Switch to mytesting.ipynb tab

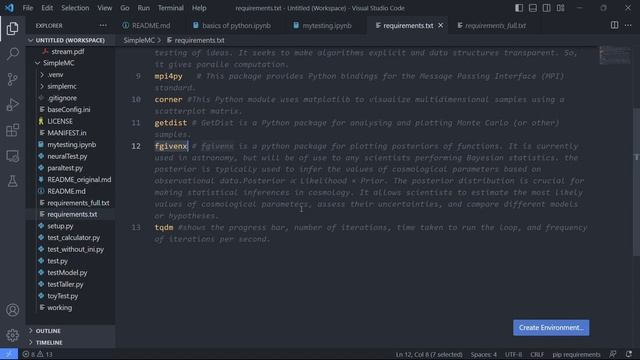(x=327, y=25)
